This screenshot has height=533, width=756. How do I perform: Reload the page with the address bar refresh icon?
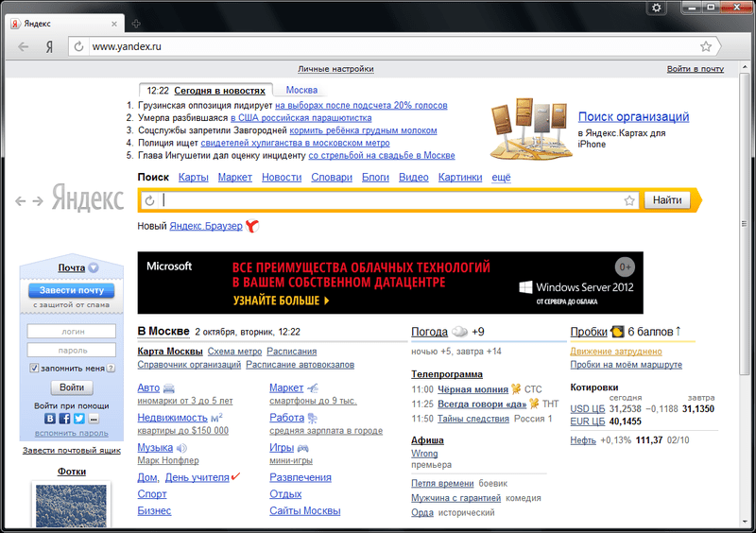tap(78, 46)
